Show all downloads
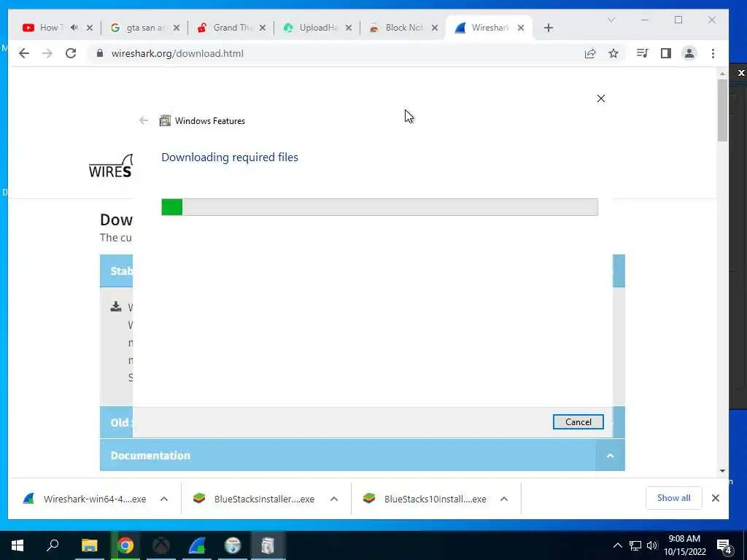 673,498
